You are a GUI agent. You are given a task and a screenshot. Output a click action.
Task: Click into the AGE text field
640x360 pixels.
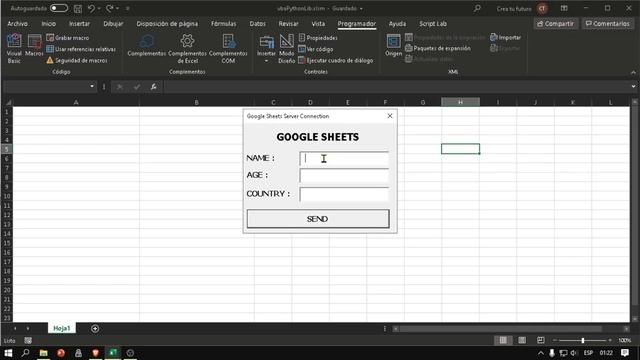click(x=344, y=176)
